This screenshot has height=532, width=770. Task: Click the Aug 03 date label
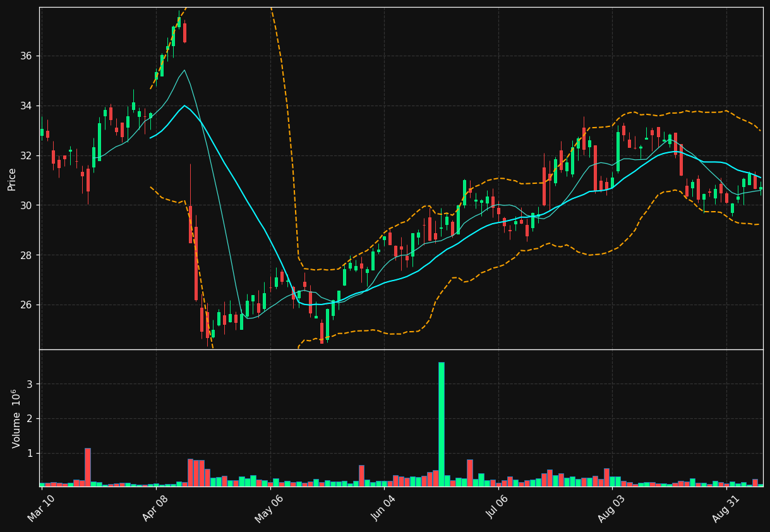[x=611, y=509]
